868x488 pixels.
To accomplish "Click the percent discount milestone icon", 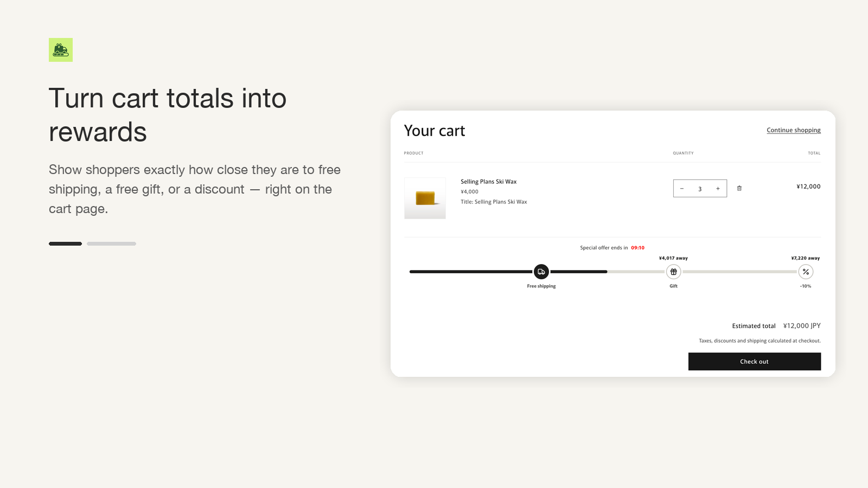I will click(x=806, y=272).
